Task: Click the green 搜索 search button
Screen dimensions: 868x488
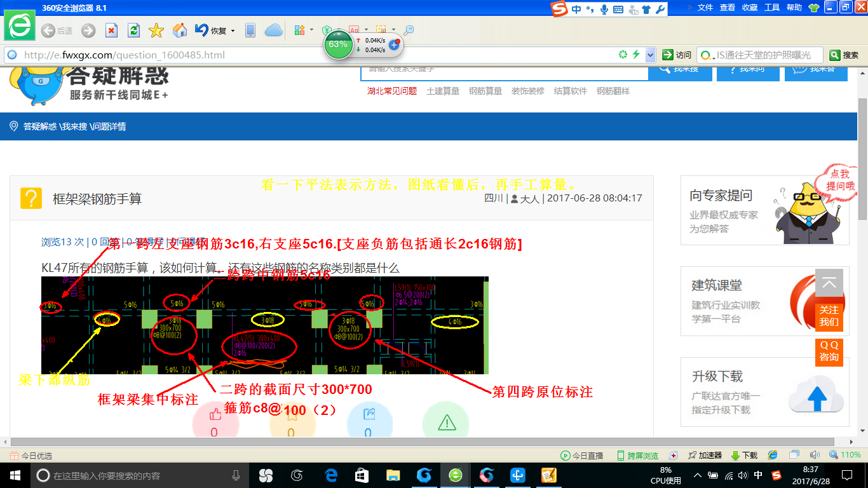Action: 844,55
